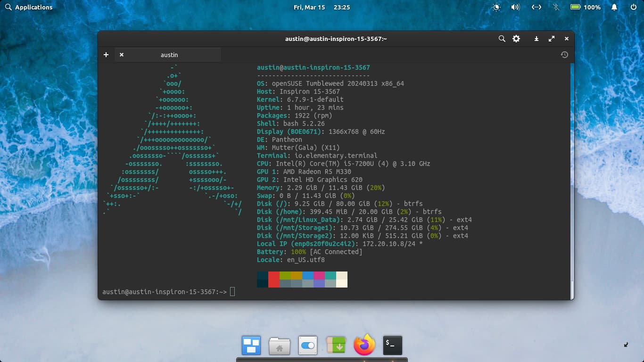Click the Local IP '172.20.10.8/24' text

click(389, 244)
